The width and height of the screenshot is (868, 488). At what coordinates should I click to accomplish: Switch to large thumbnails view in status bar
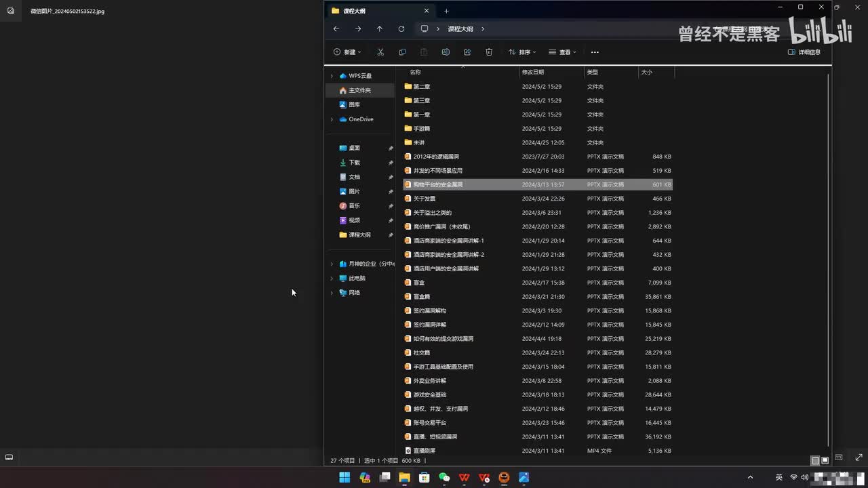coord(825,461)
